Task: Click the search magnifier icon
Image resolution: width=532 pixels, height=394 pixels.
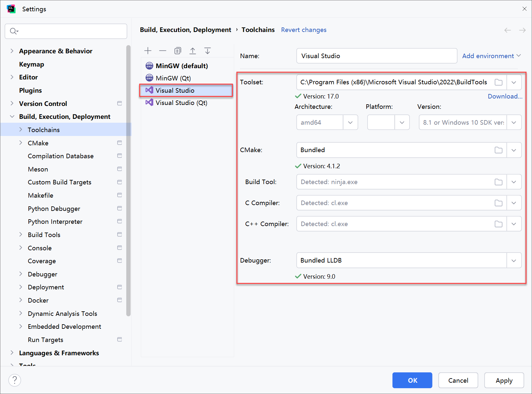Action: click(x=14, y=31)
